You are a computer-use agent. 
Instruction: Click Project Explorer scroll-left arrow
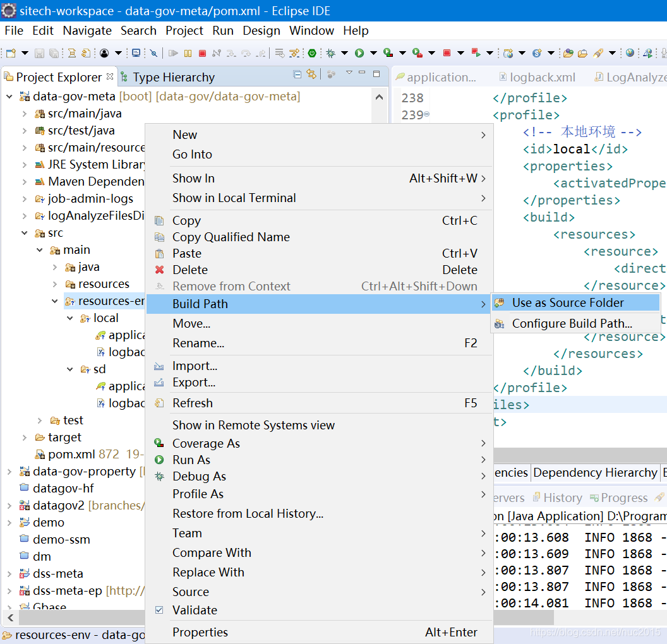11,618
